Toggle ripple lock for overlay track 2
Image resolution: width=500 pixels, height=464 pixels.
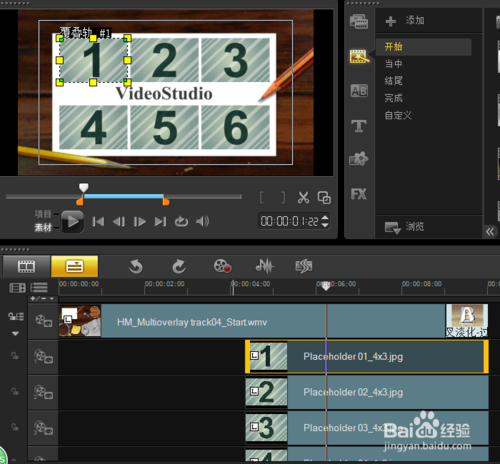point(15,391)
